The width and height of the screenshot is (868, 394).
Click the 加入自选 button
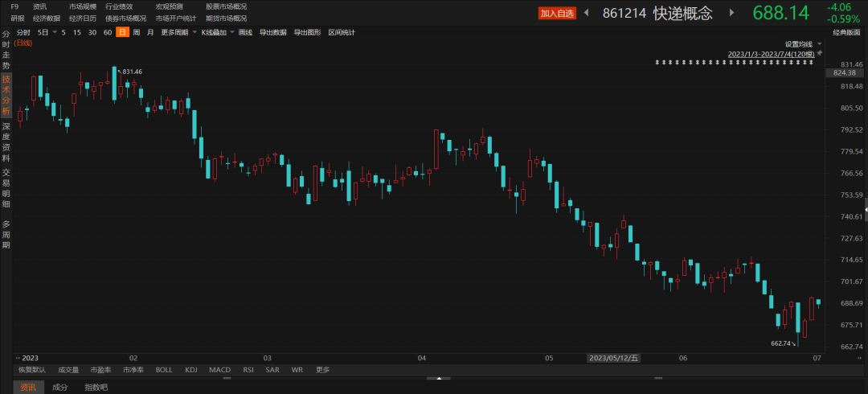pyautogui.click(x=557, y=13)
